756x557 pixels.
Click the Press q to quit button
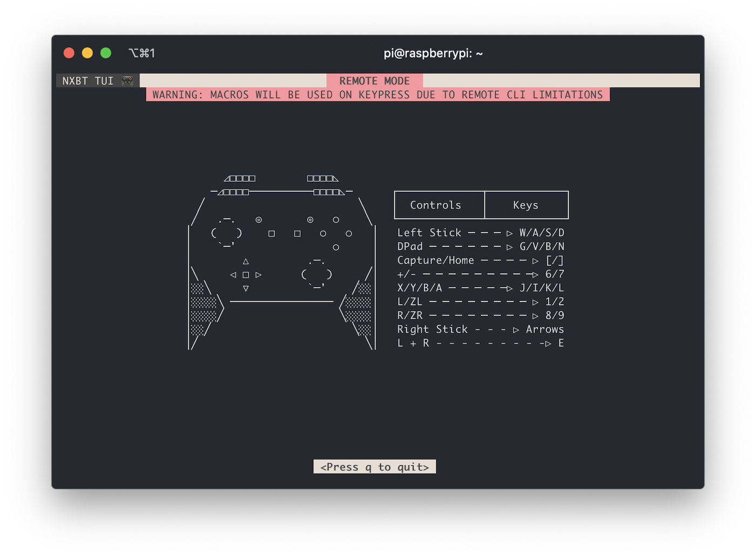[374, 466]
